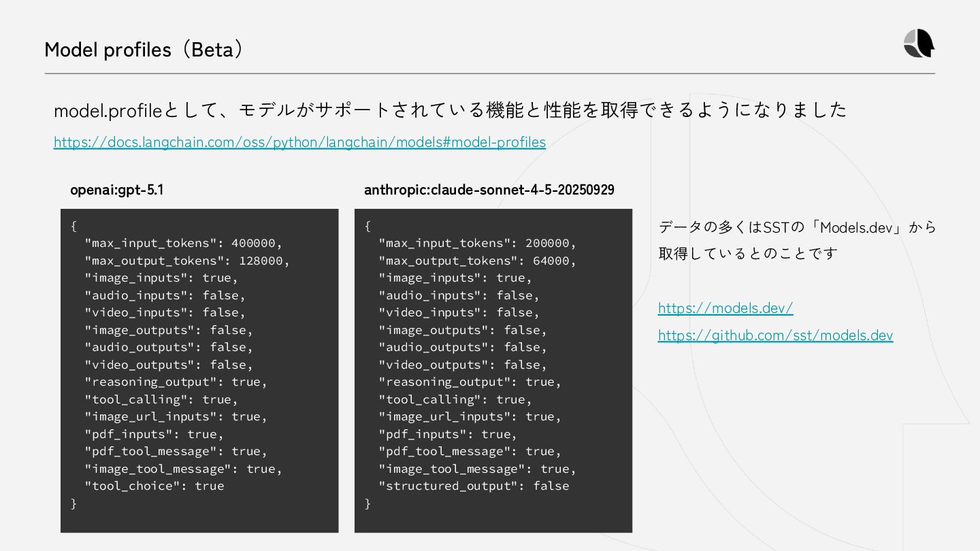This screenshot has height=551, width=980.
Task: Click "video_inputs" line in openai:gpt-5.1 block
Action: tap(165, 312)
